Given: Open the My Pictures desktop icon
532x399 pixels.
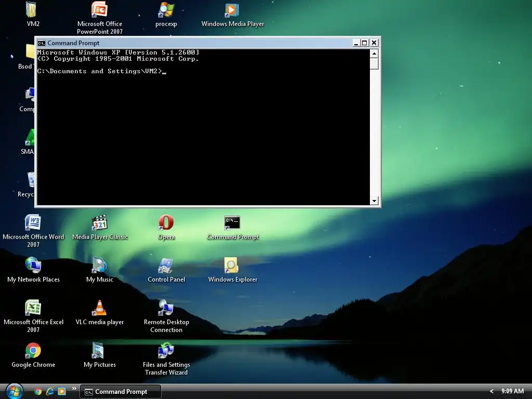Looking at the screenshot, I should (x=98, y=350).
